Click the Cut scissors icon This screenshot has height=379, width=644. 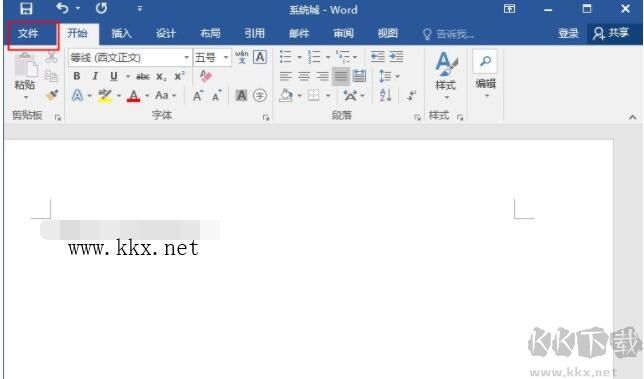click(x=51, y=57)
